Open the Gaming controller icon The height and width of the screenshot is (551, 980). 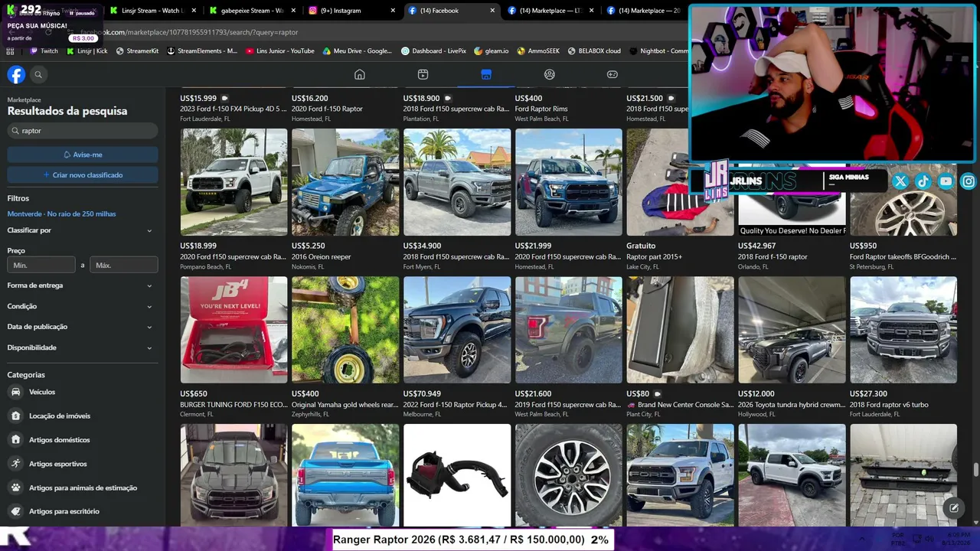coord(612,74)
